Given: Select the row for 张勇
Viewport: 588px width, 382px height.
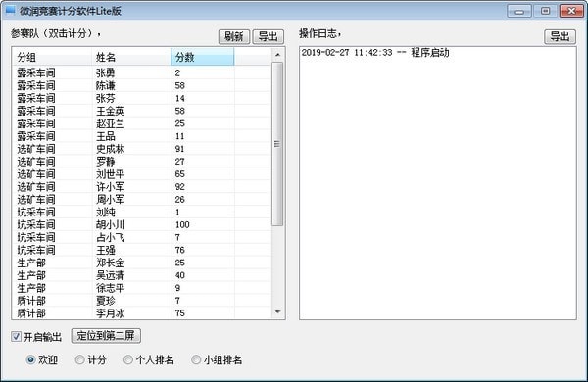Looking at the screenshot, I should coord(142,72).
